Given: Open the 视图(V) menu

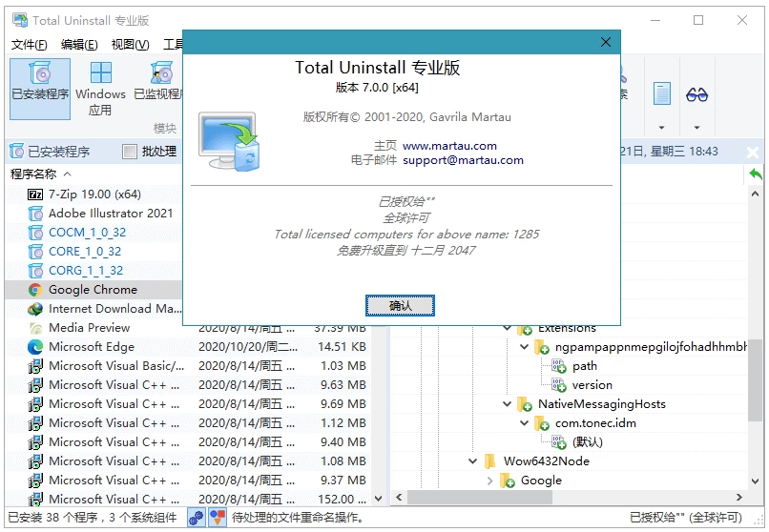Looking at the screenshot, I should (130, 45).
